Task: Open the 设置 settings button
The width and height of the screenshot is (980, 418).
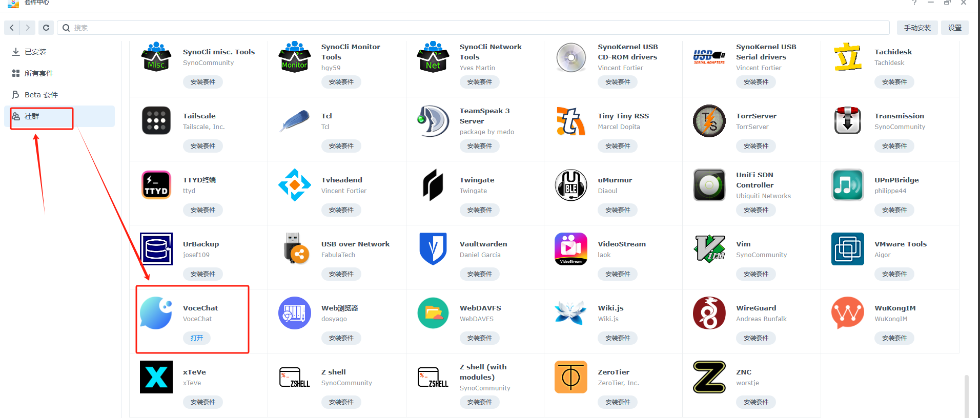Action: tap(954, 28)
